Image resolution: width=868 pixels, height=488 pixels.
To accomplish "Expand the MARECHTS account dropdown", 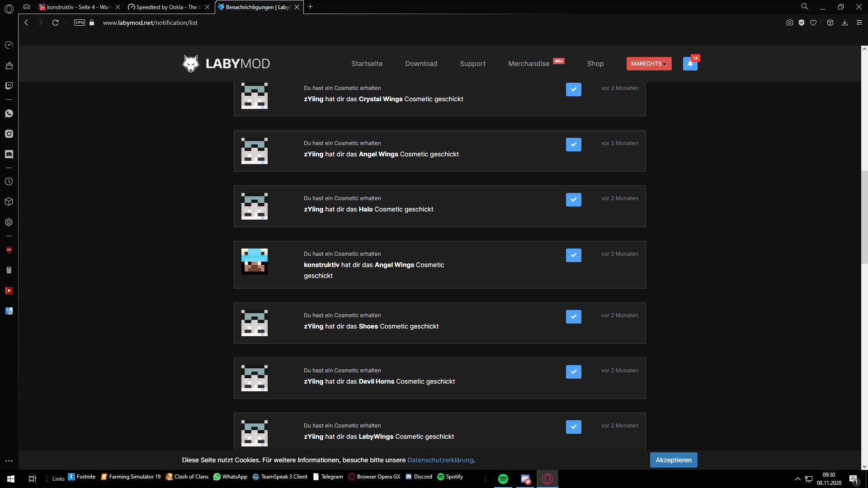I will pos(649,64).
